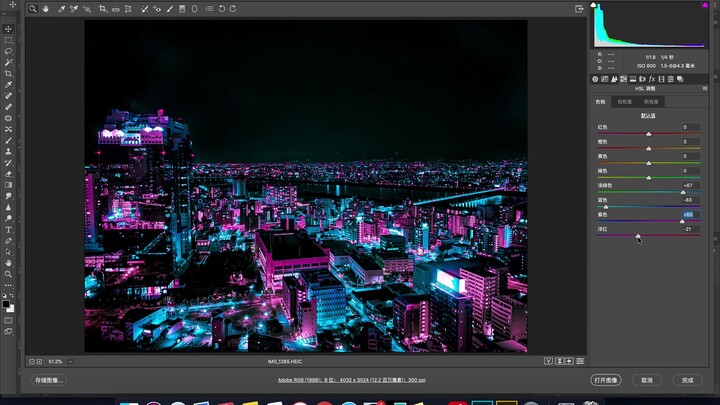
Task: Click the 存储图像 save image button
Action: click(49, 380)
